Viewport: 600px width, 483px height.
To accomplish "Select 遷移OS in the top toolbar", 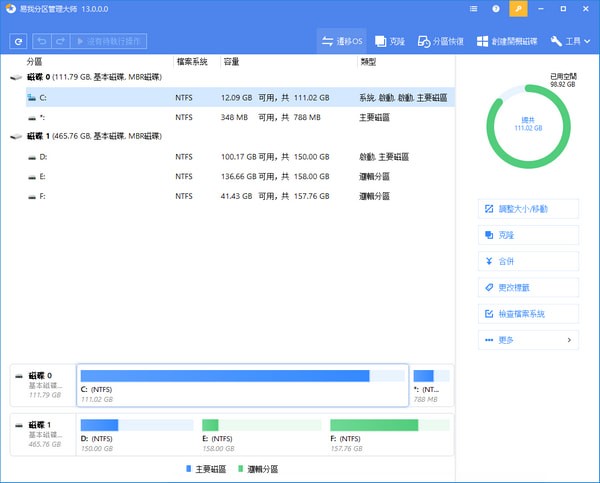I will 341,42.
